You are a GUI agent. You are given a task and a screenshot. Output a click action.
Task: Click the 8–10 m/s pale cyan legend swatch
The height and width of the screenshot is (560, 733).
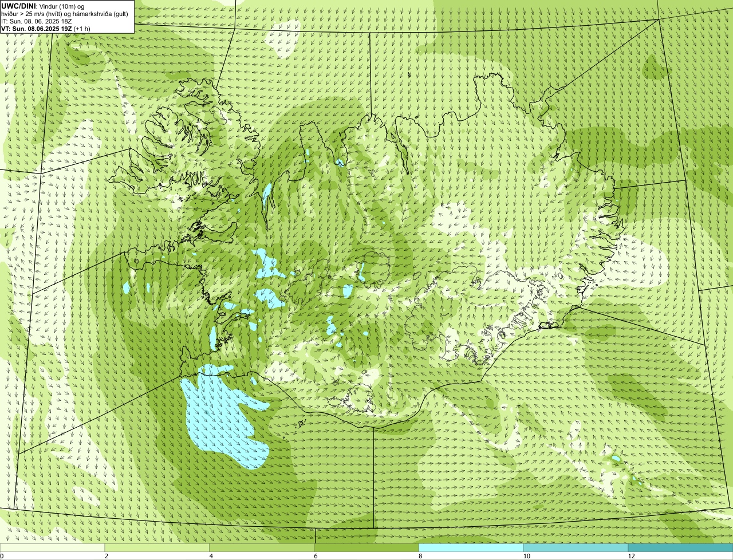tap(471, 548)
